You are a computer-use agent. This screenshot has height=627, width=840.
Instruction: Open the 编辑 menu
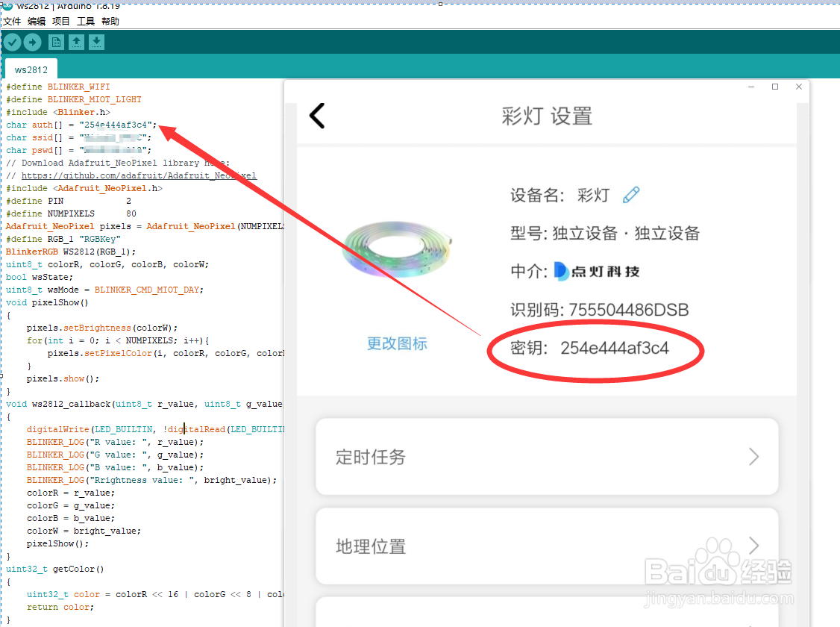[x=37, y=22]
